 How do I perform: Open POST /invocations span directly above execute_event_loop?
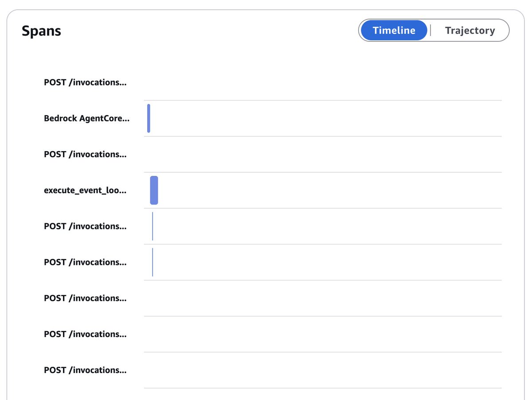[85, 154]
